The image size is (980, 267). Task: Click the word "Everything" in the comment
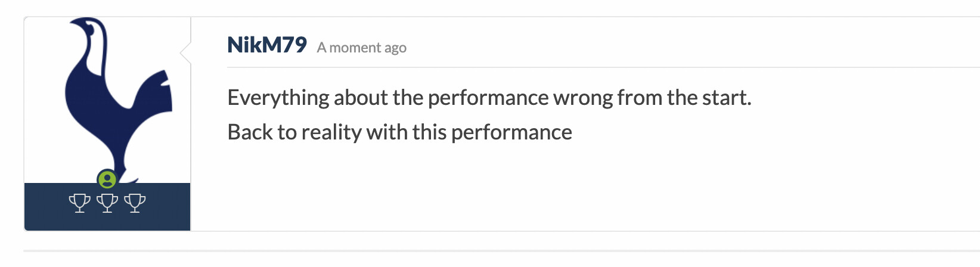coord(278,98)
